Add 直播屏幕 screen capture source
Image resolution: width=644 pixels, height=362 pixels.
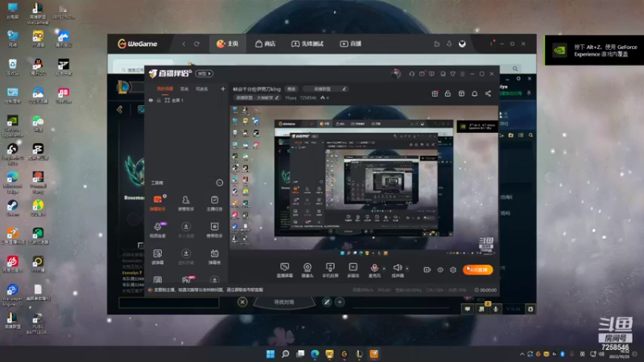pyautogui.click(x=284, y=270)
